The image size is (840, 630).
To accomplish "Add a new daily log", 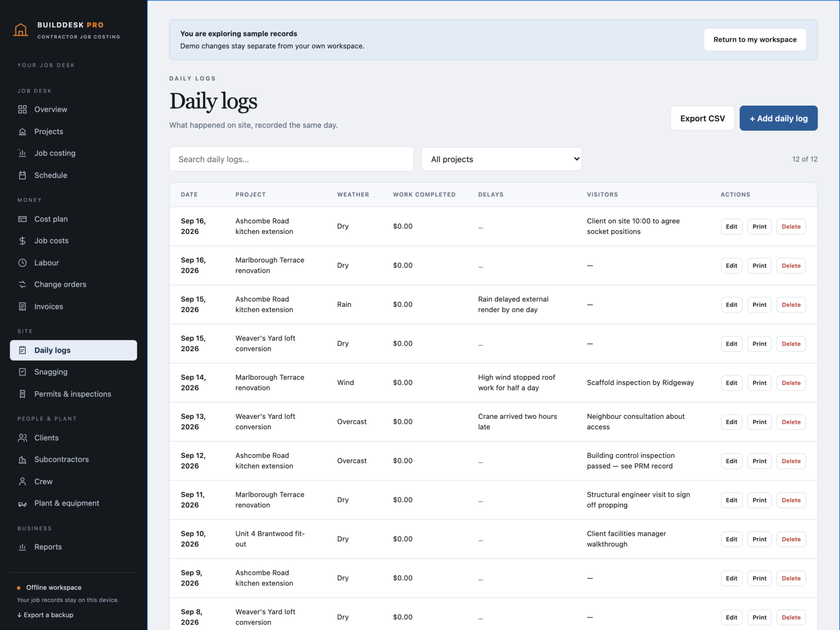I will 778,118.
